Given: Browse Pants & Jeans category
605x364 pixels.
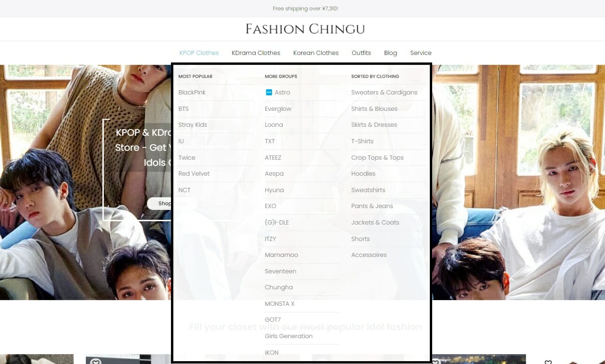Looking at the screenshot, I should (372, 206).
